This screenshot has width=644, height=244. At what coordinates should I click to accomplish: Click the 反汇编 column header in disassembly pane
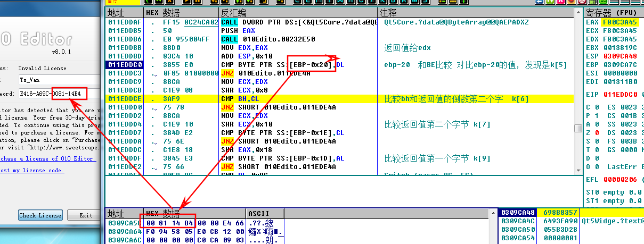298,13
